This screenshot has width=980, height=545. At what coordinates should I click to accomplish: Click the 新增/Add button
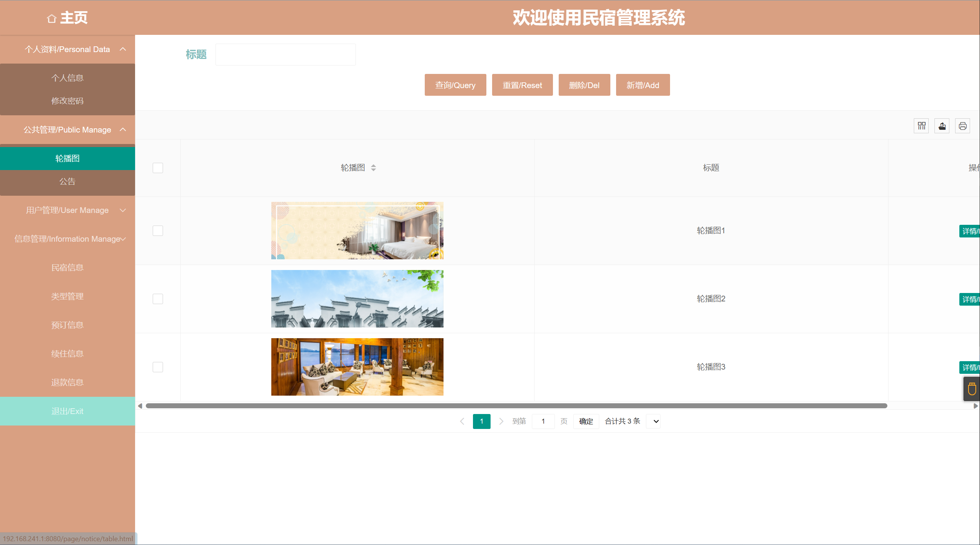[x=642, y=85]
